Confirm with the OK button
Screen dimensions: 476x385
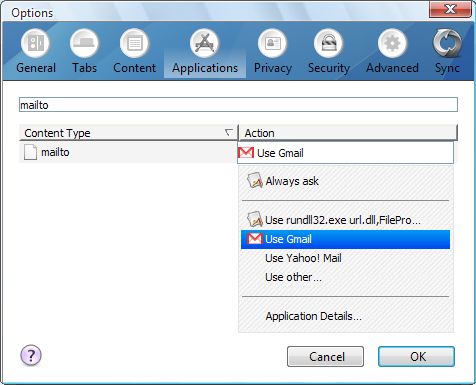point(416,357)
